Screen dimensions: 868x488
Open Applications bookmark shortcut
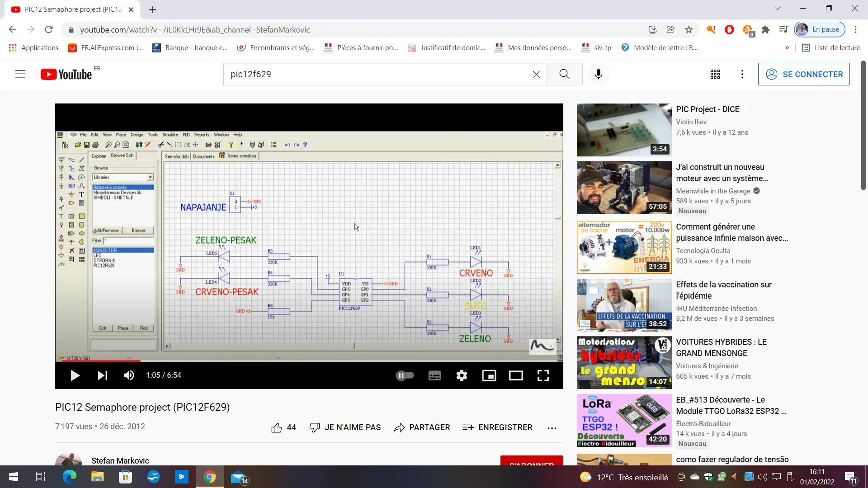pos(33,48)
